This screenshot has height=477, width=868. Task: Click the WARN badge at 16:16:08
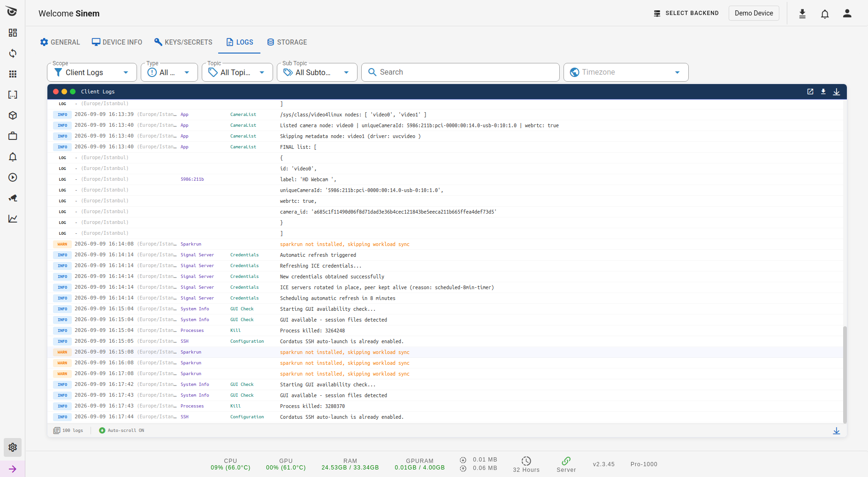pyautogui.click(x=62, y=363)
